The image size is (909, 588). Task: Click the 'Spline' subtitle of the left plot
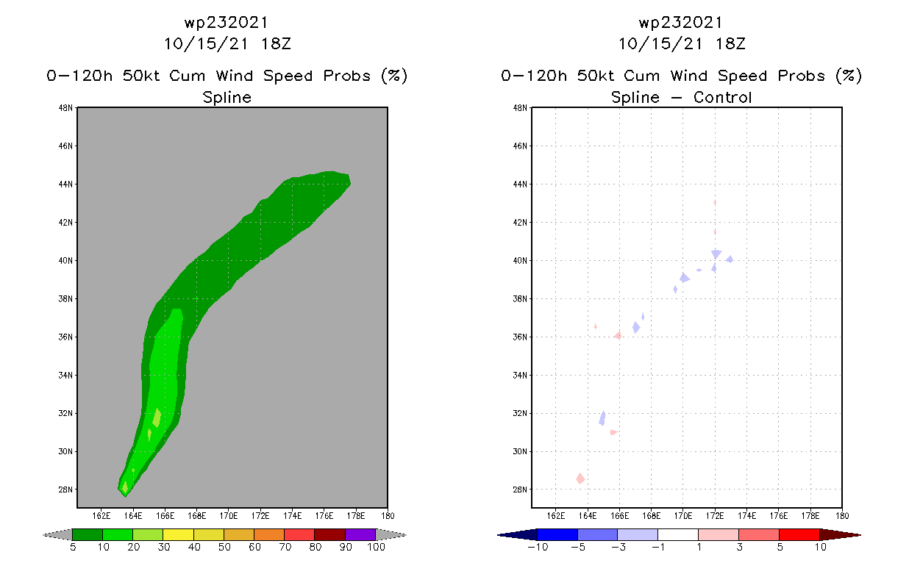tap(227, 98)
